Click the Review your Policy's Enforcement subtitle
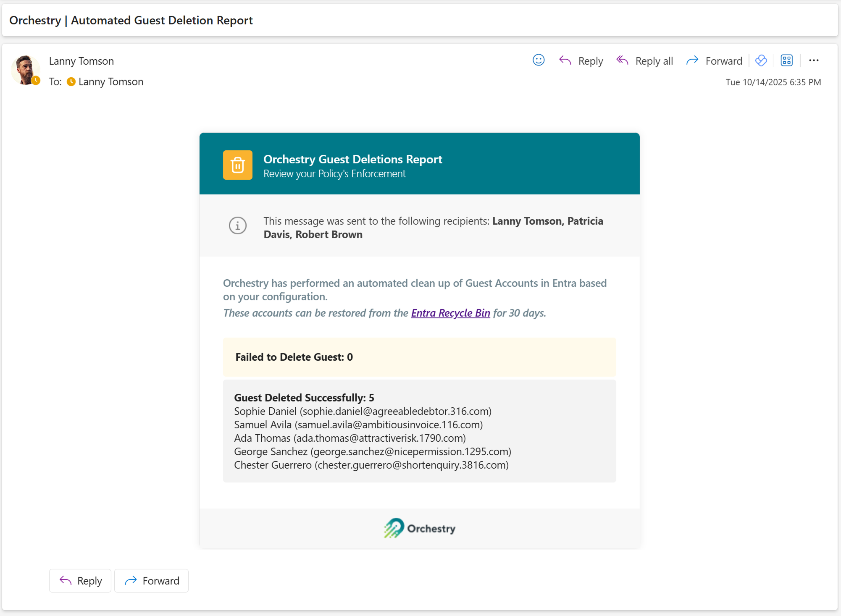The width and height of the screenshot is (841, 616). 334,174
